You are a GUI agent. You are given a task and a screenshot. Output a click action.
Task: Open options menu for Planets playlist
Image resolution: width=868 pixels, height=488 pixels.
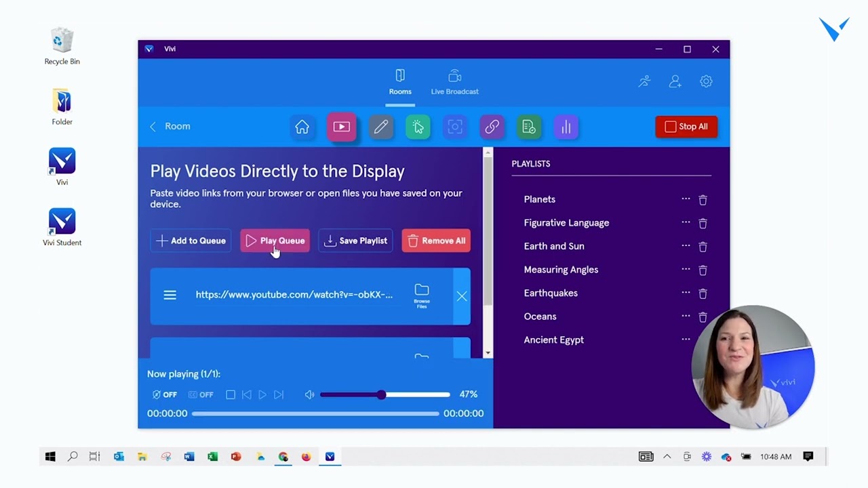coord(686,199)
